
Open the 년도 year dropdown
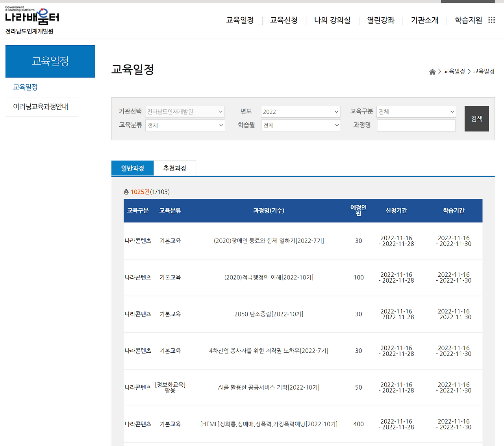(300, 111)
